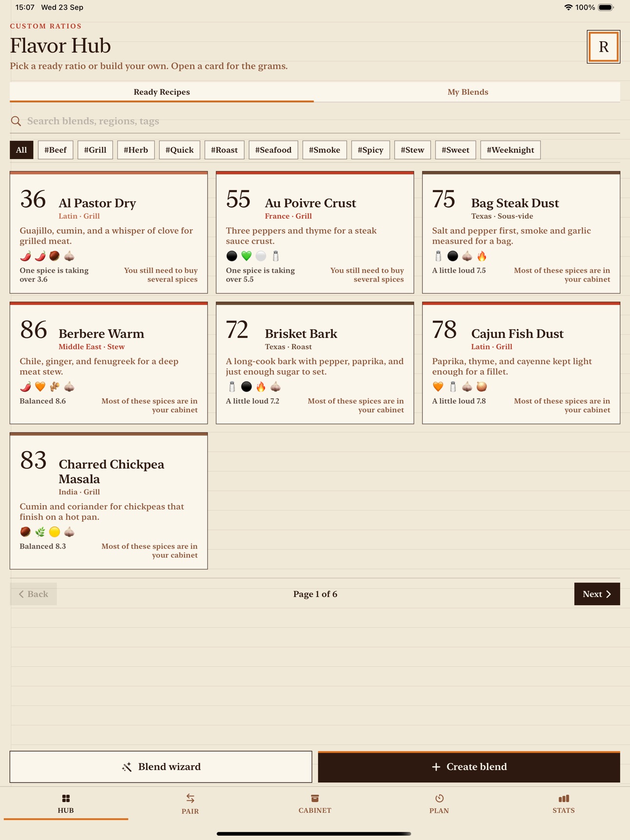Toggle the #Smoke filter chip
The image size is (630, 840).
click(x=325, y=150)
